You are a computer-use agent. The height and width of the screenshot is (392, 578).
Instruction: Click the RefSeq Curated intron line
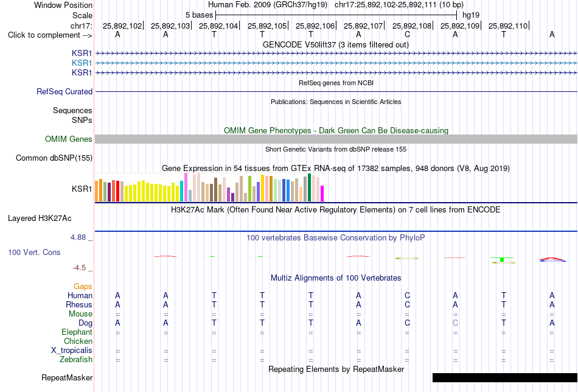coord(336,91)
